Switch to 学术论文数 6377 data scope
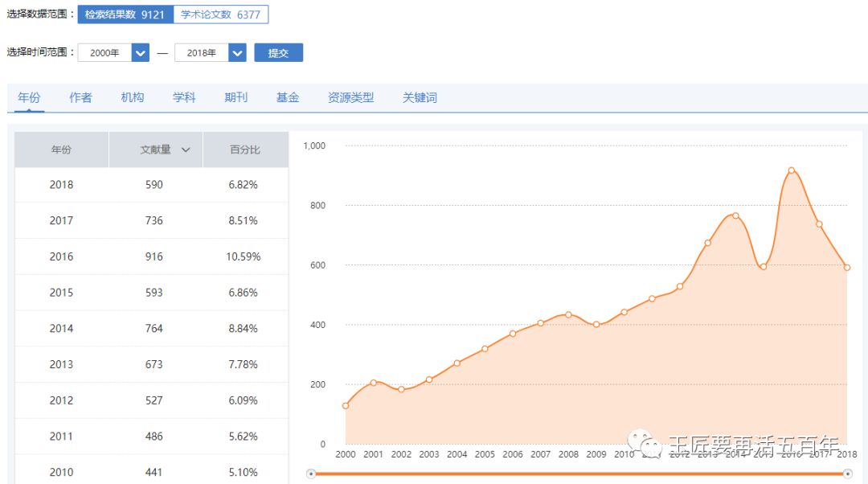Viewport: 868px width, 484px height. [222, 14]
